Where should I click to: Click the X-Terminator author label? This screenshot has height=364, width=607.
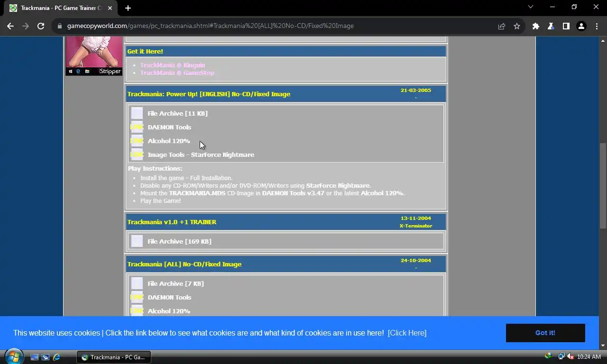tap(416, 226)
